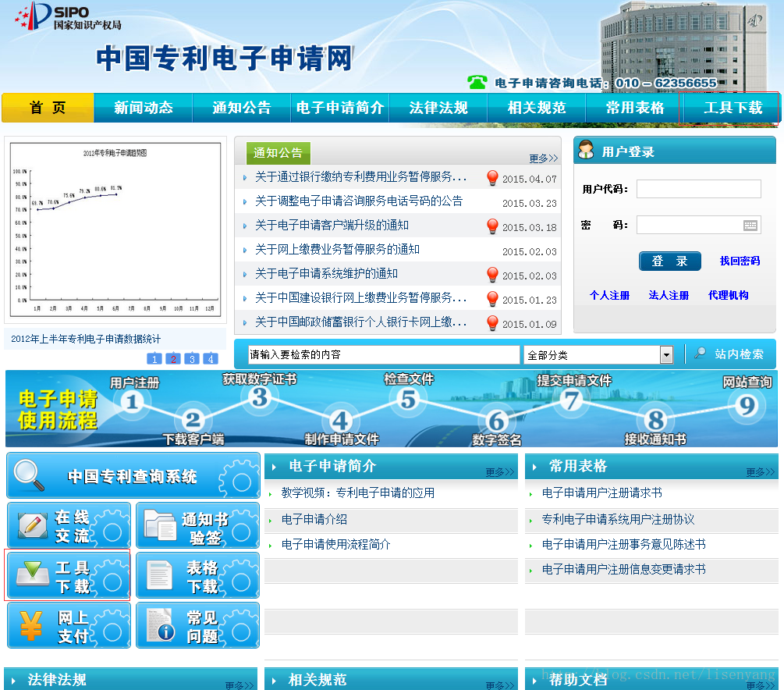Viewport: 784px width, 690px height.
Task: Open the 电子申请使用流程简介 link
Action: point(336,544)
